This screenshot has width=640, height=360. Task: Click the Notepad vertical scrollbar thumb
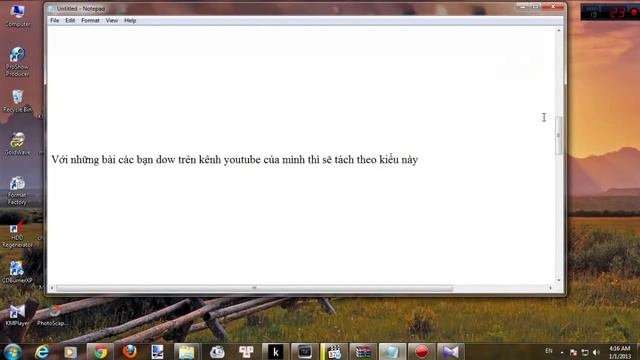559,135
